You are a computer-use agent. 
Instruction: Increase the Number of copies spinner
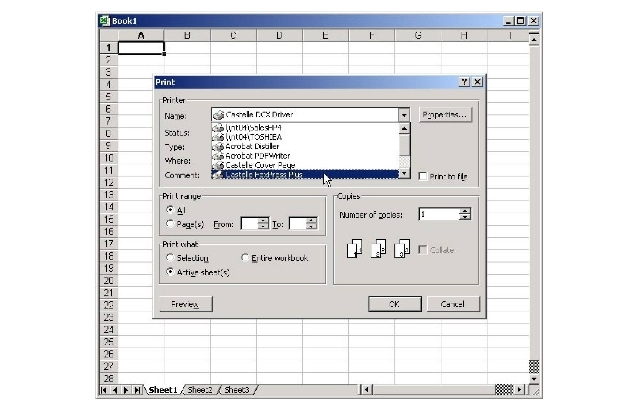coord(465,210)
